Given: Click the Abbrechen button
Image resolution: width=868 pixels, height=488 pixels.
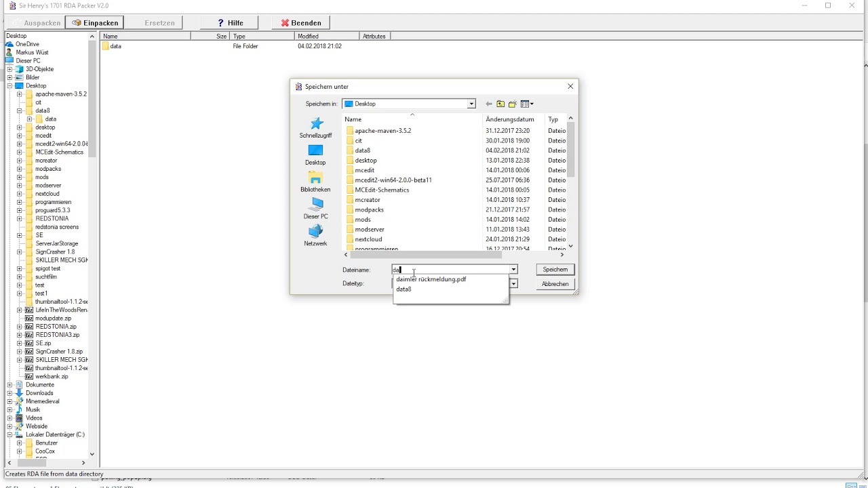Looking at the screenshot, I should pos(555,283).
